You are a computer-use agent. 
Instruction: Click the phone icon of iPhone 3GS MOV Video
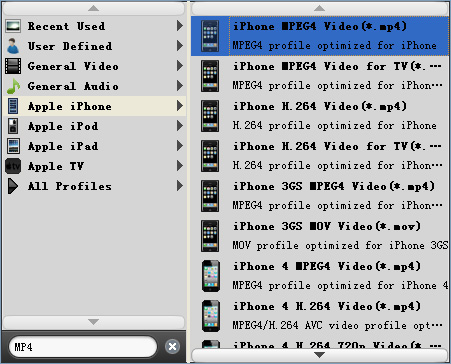pyautogui.click(x=210, y=236)
